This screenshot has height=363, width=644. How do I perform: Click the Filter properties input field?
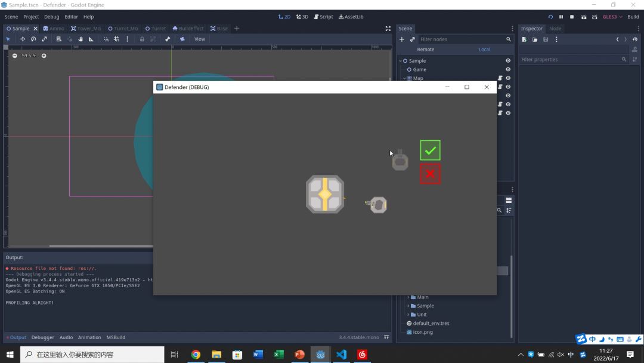tap(569, 60)
